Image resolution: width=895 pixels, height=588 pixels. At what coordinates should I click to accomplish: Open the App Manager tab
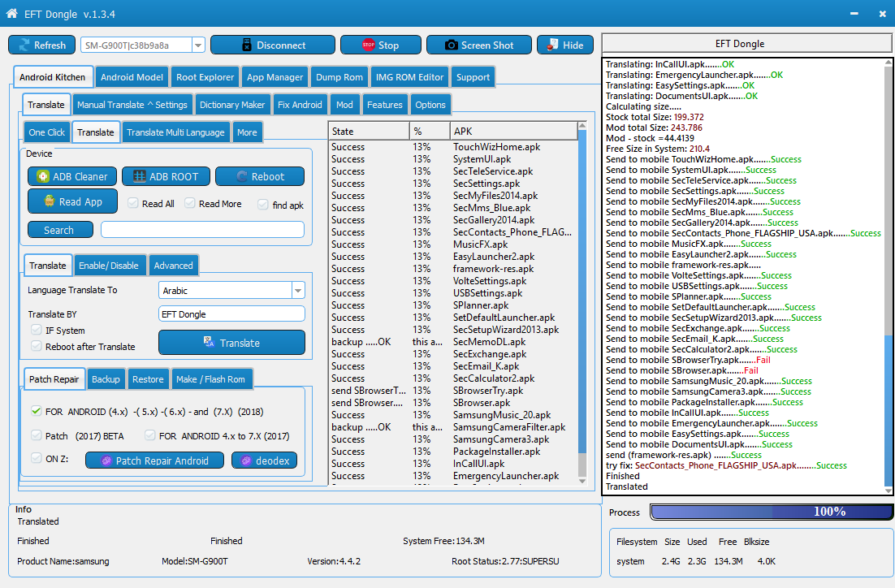pos(275,77)
